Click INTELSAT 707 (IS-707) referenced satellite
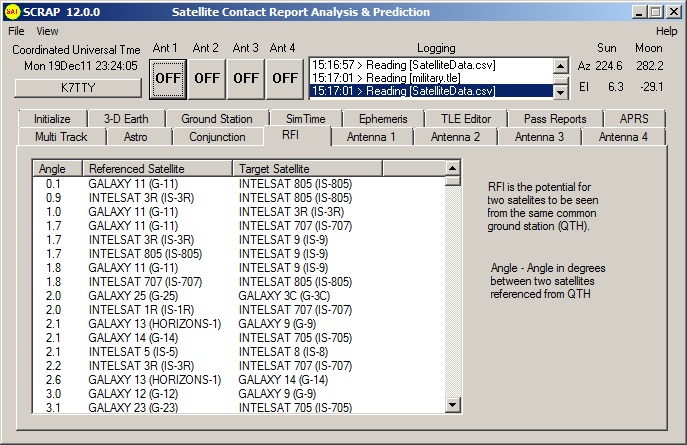 click(x=145, y=282)
